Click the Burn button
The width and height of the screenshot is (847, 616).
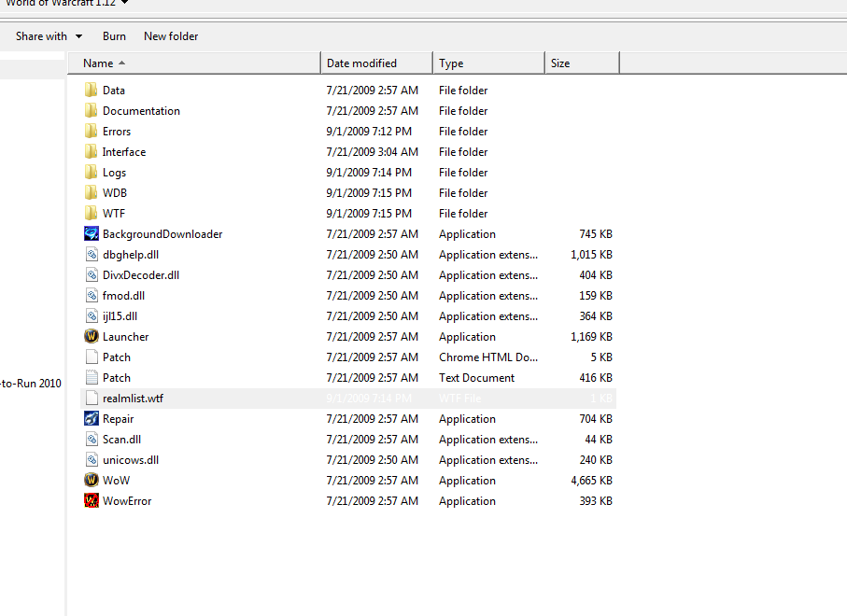coord(114,36)
